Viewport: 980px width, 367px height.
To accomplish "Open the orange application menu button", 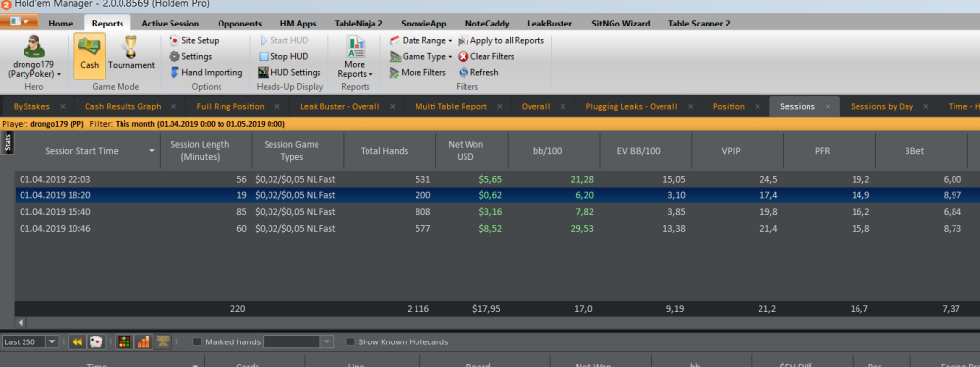I will pos(20,22).
